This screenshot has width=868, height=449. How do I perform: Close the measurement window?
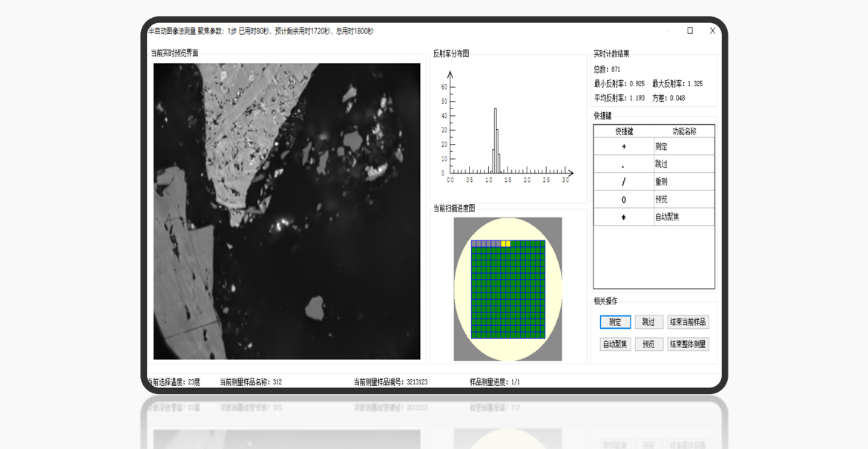point(712,30)
